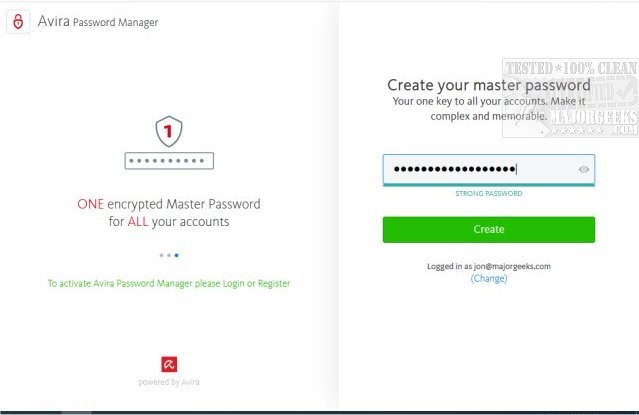
Task: Click the 'Create your master password' heading
Action: [488, 85]
